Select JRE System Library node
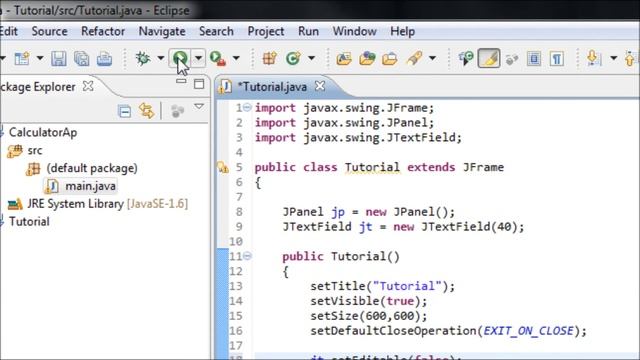640x360 pixels. [108, 204]
